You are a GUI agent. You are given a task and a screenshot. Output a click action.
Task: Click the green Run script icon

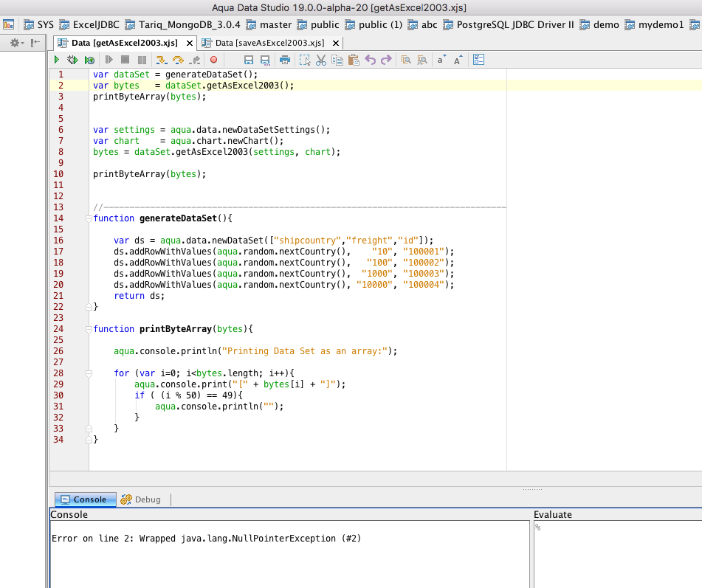[x=57, y=60]
